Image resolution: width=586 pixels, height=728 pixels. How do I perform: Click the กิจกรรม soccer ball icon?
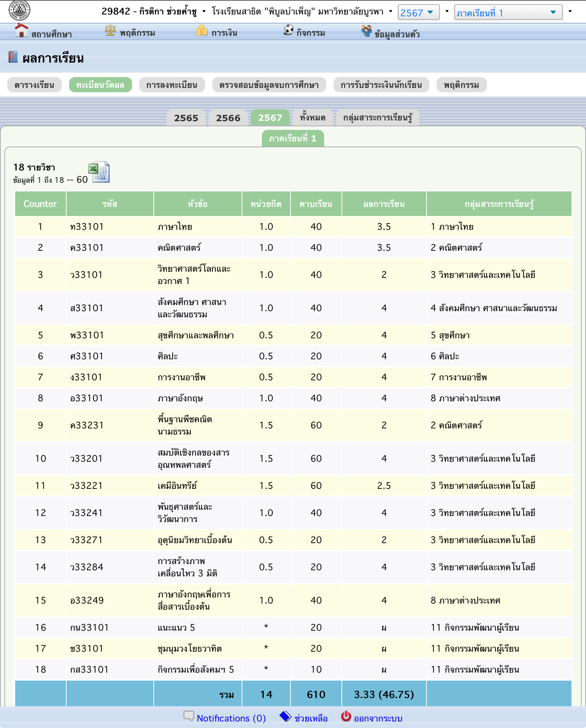coord(288,30)
